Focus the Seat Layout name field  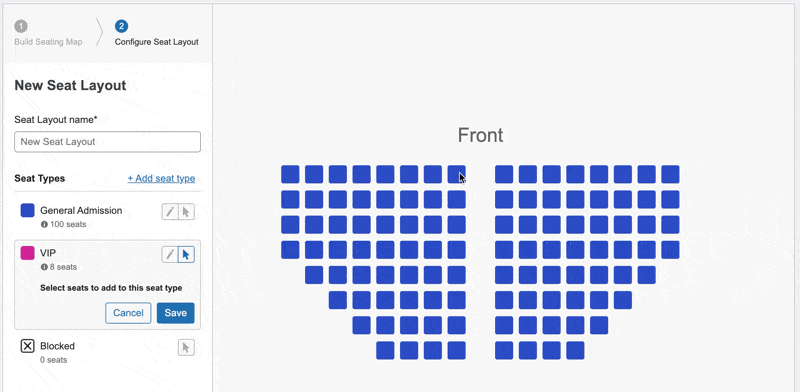107,142
